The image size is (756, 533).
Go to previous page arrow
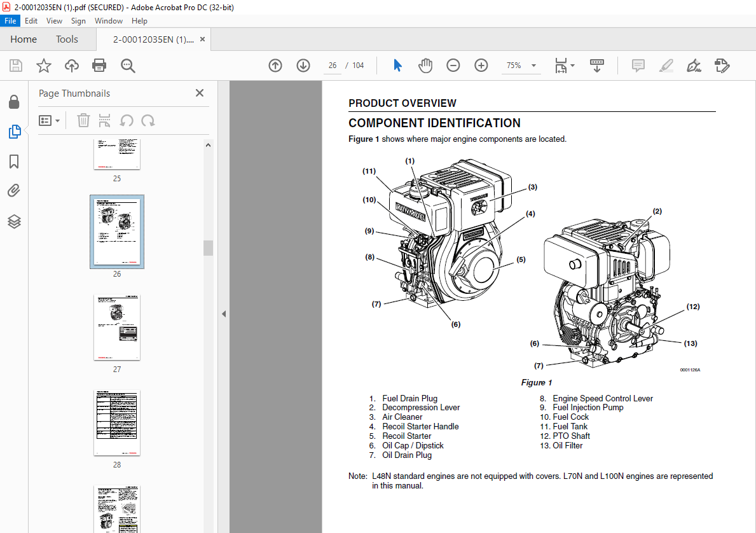click(x=275, y=66)
